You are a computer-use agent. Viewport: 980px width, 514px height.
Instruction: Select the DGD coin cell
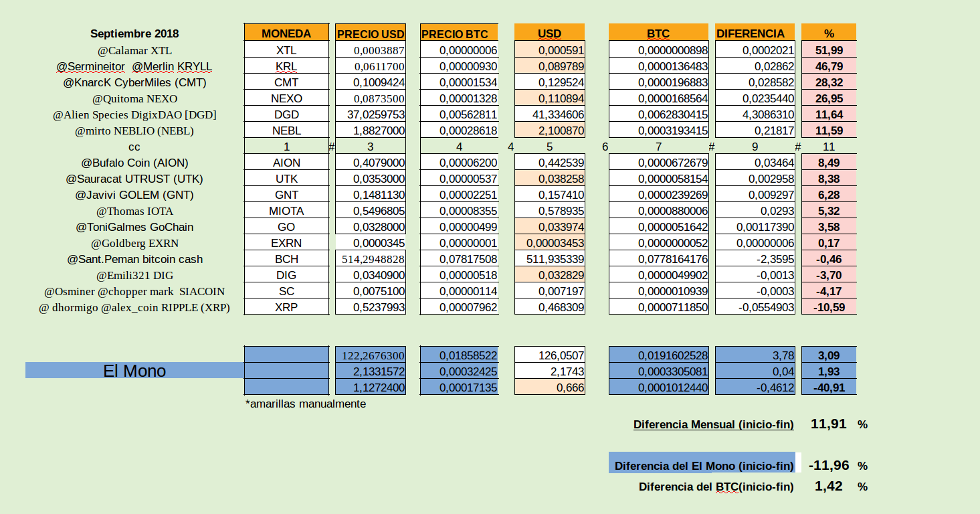tap(286, 114)
